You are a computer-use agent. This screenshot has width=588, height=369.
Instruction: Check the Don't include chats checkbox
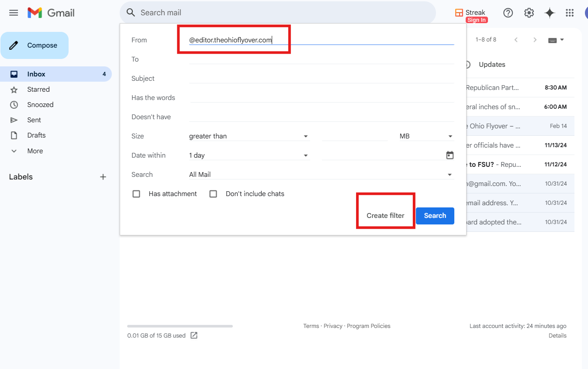[213, 194]
